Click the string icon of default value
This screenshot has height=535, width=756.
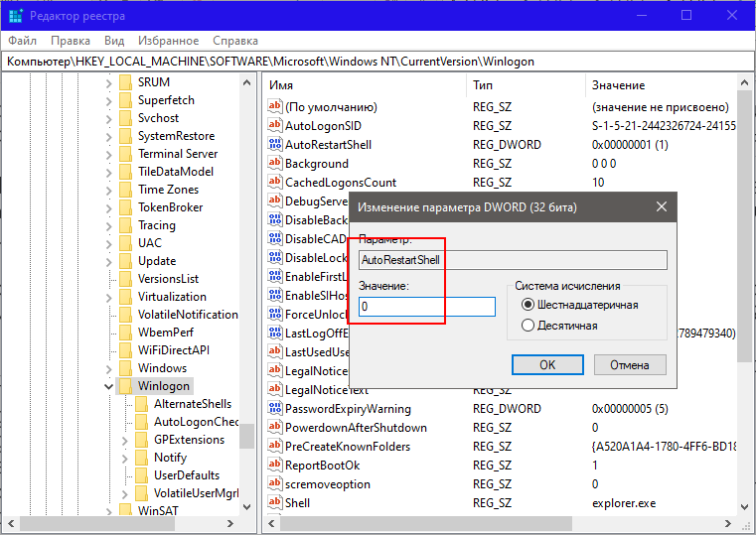[x=275, y=106]
